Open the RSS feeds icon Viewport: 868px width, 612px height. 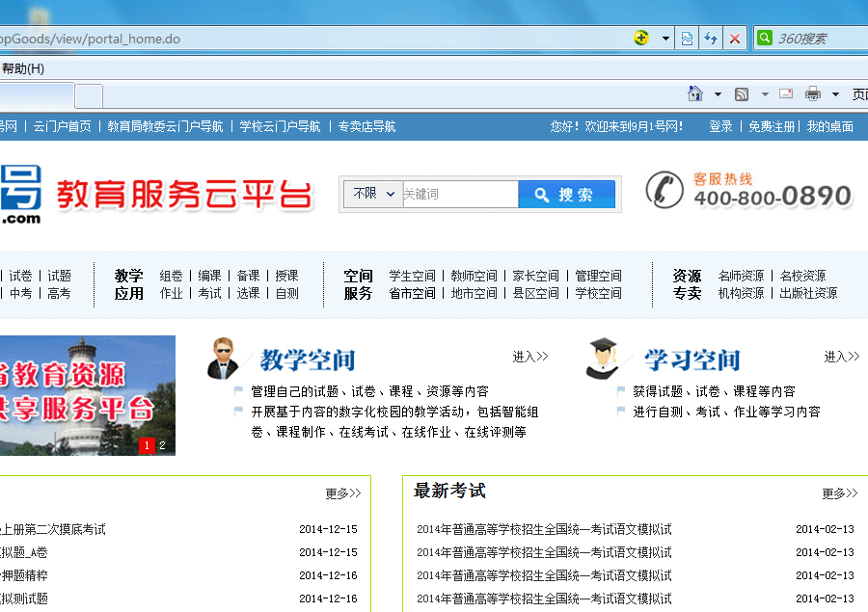(742, 93)
